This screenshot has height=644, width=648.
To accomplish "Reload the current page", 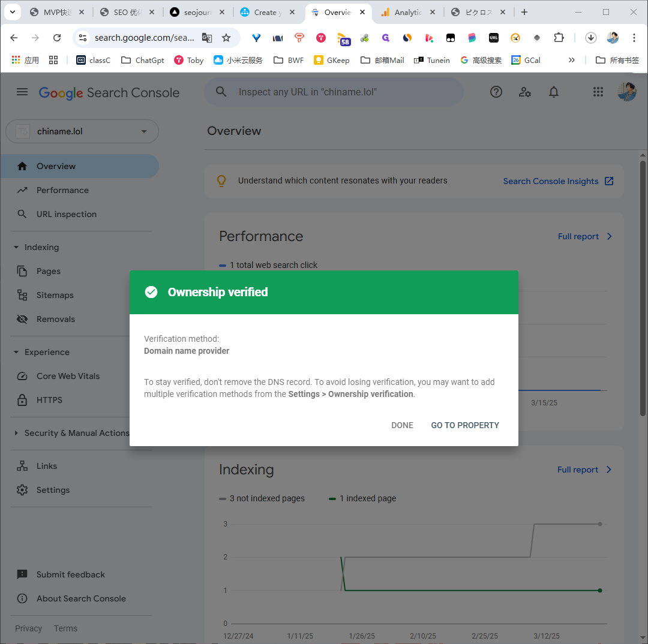I will coord(57,38).
